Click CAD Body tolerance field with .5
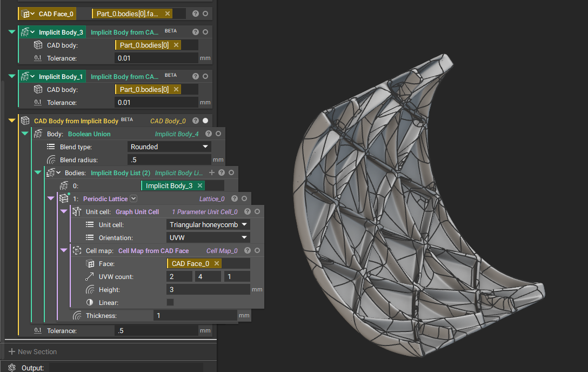 156,330
